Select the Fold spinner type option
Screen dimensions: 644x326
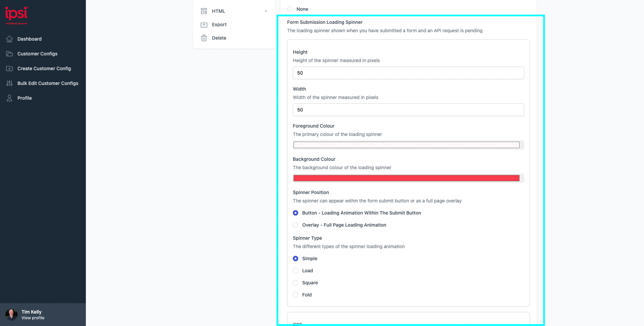click(x=296, y=295)
